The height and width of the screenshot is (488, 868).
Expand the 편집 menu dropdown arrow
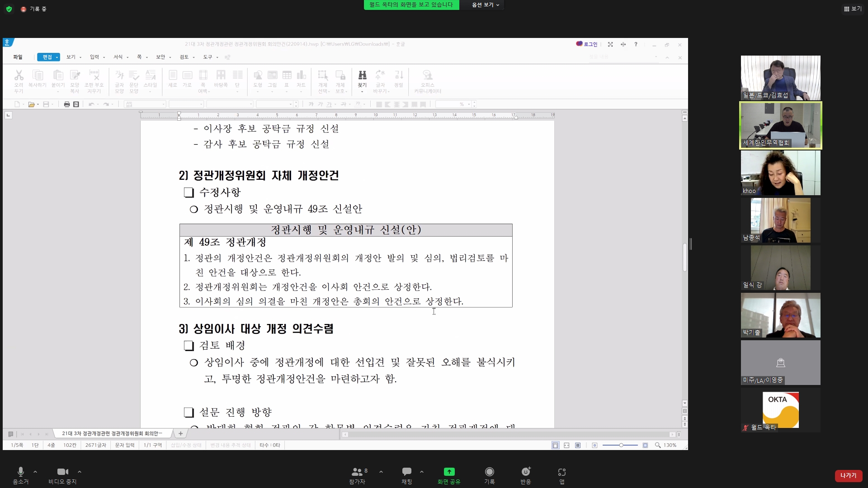56,57
